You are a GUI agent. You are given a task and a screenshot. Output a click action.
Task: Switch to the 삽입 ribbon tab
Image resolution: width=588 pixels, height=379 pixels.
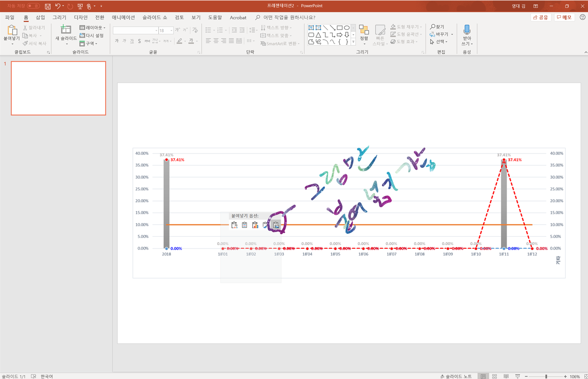pyautogui.click(x=40, y=17)
